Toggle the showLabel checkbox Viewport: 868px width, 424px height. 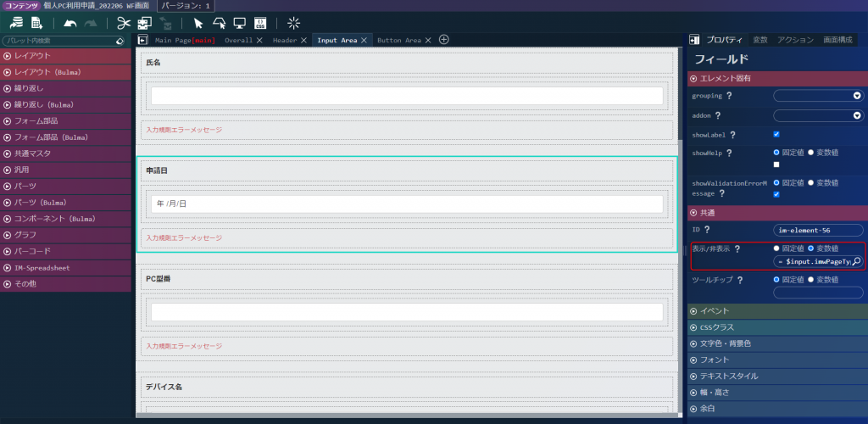(x=776, y=135)
